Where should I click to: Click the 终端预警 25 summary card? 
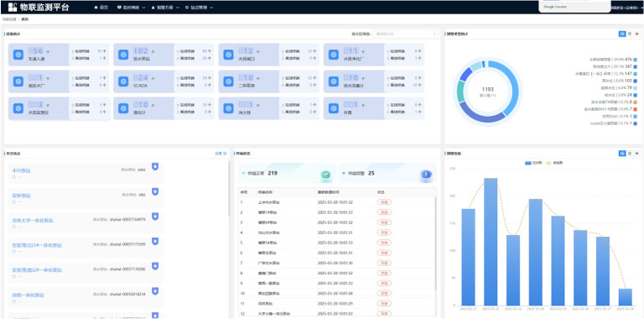[x=387, y=174]
